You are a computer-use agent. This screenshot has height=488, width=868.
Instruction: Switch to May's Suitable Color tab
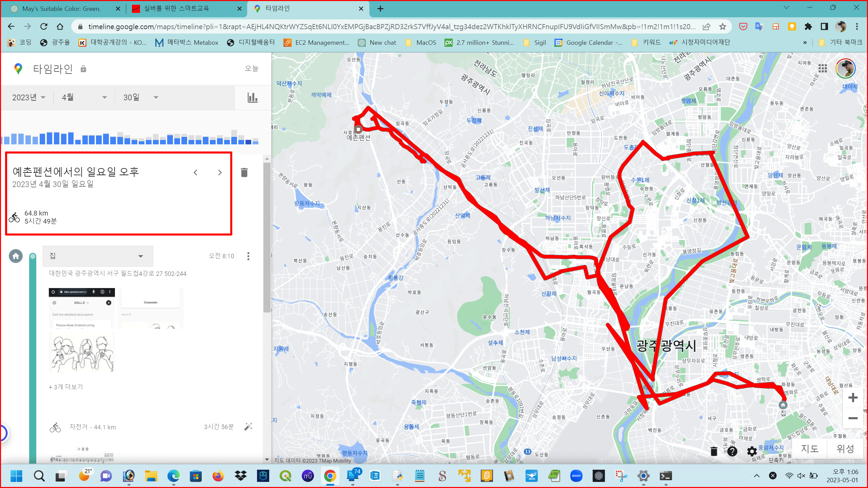[x=61, y=8]
